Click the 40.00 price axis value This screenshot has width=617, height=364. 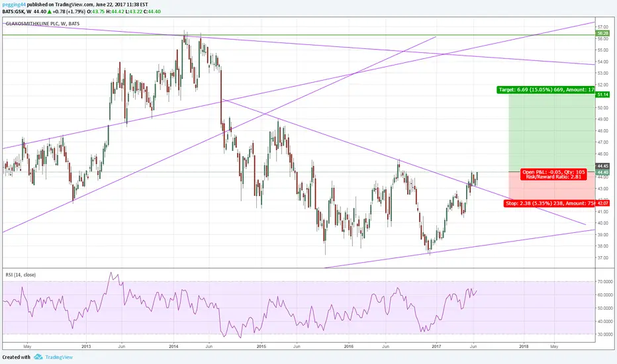[603, 223]
